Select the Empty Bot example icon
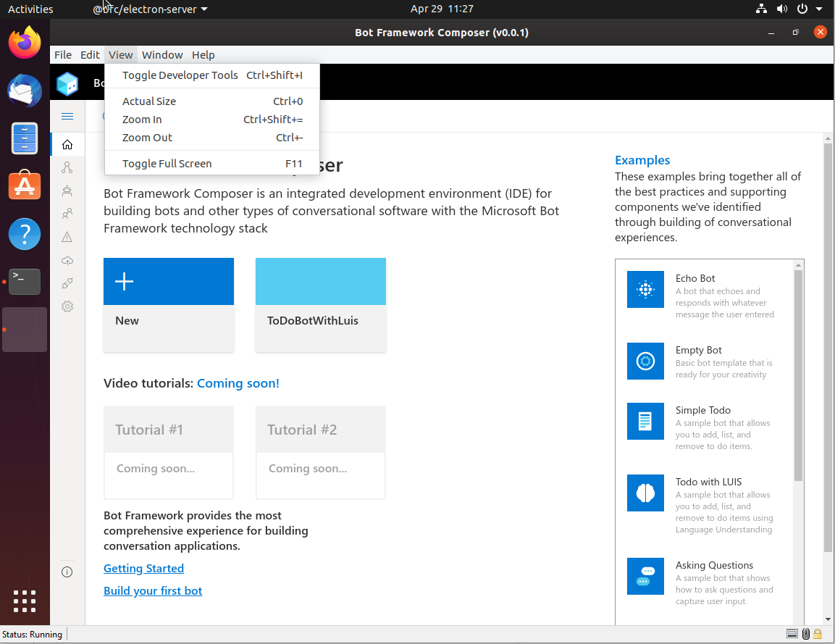The width and height of the screenshot is (835, 644). (x=645, y=361)
